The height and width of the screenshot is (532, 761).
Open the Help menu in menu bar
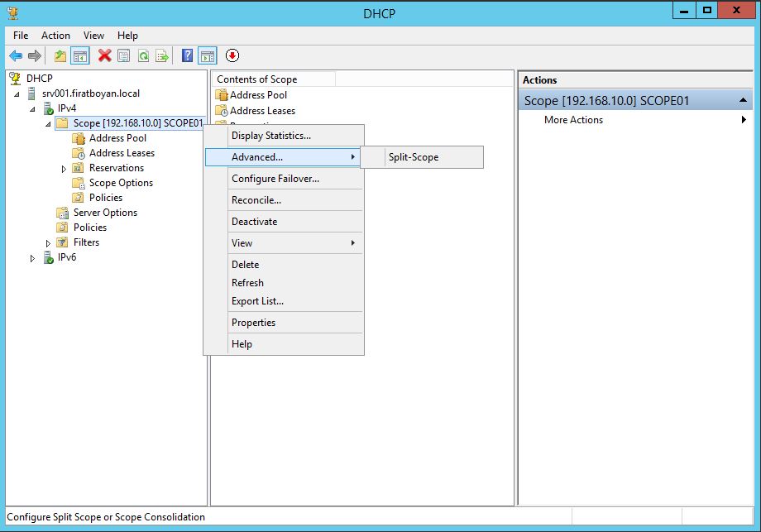(x=127, y=36)
